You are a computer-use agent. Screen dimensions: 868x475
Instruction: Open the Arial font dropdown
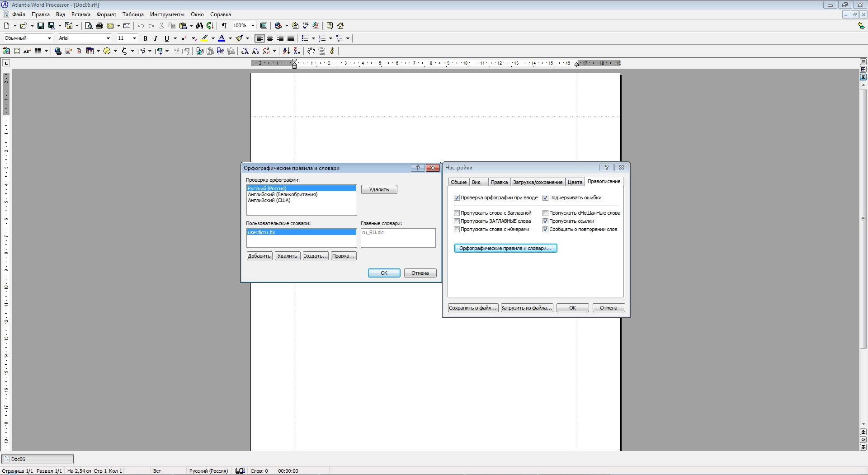click(108, 38)
